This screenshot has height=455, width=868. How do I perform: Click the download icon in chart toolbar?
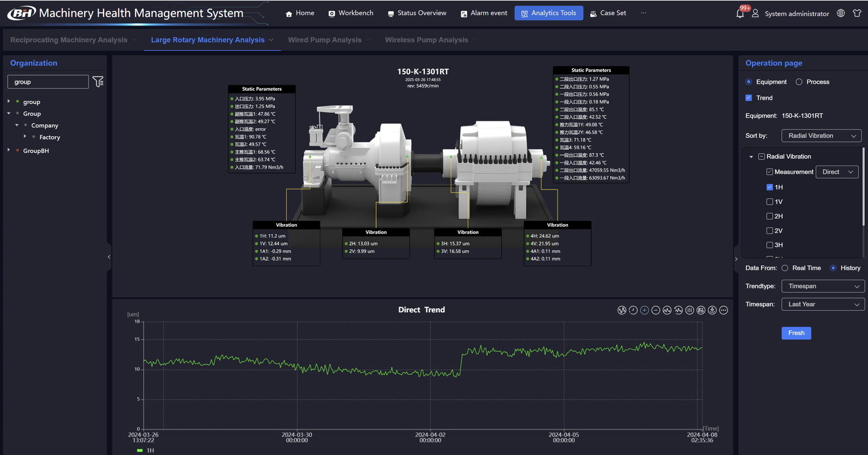click(x=712, y=310)
